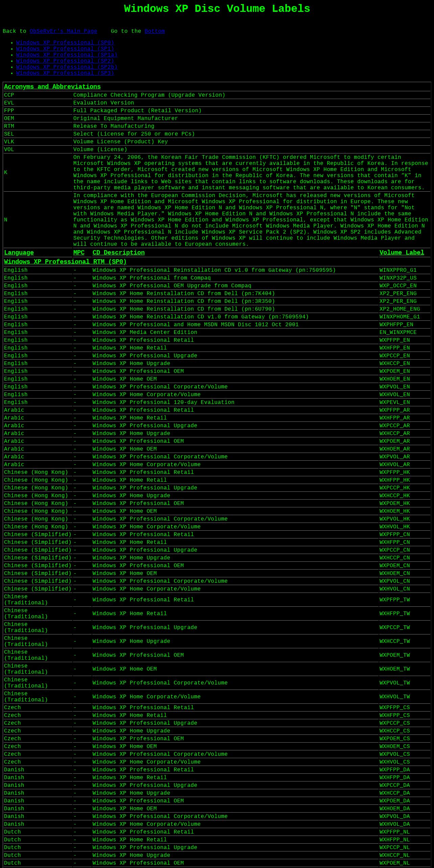Select Windows XP Professional from Compaq description

(151, 278)
